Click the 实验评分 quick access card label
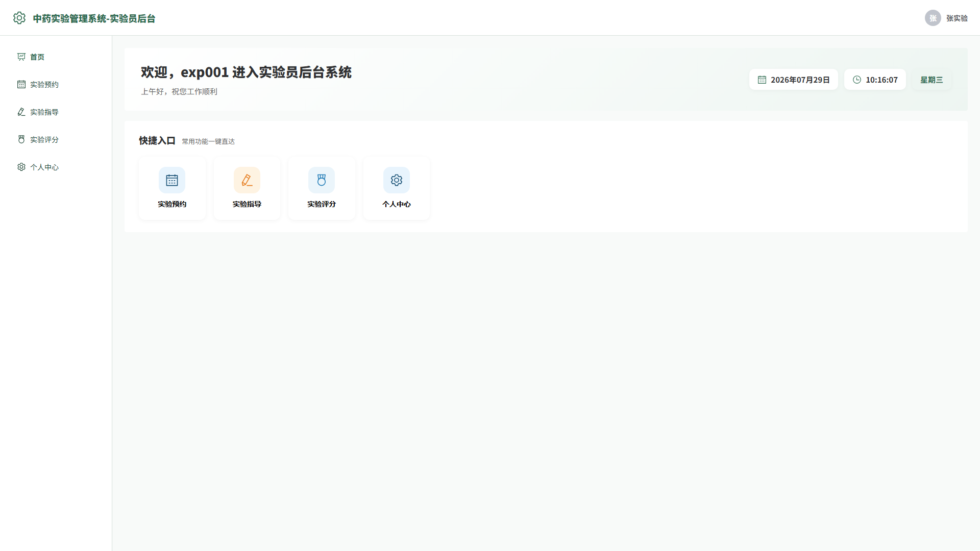This screenshot has width=980, height=551. (x=322, y=204)
